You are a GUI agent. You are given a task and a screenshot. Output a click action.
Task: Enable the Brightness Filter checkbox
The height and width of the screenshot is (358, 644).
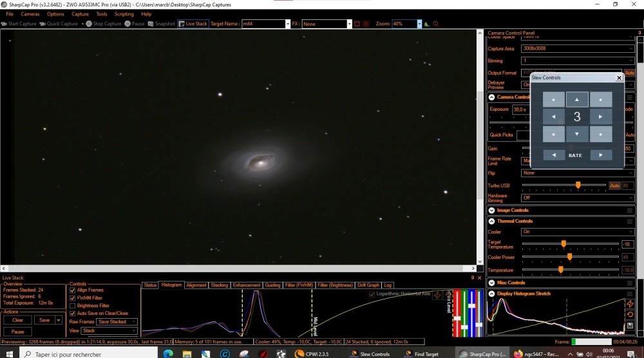(x=72, y=306)
